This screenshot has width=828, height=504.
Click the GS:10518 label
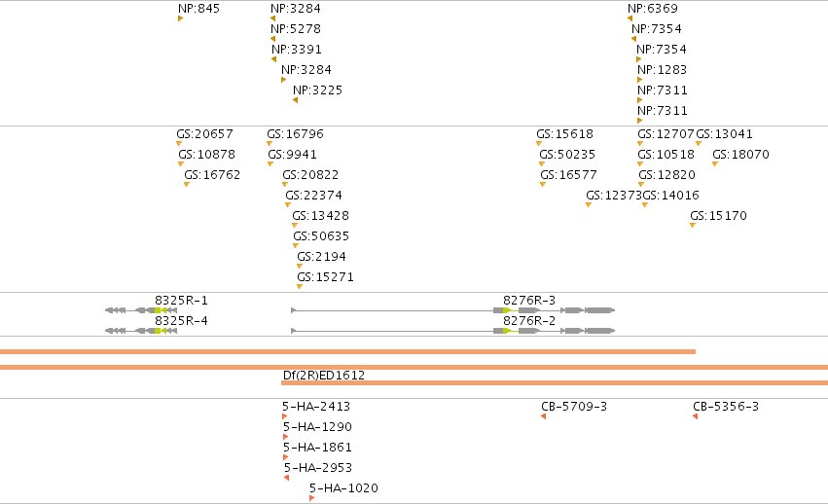(666, 155)
